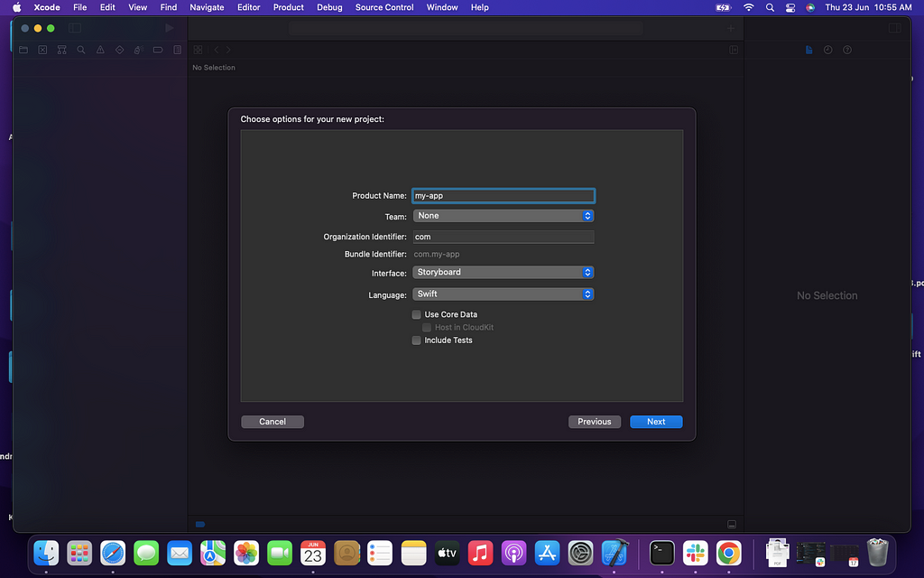Click the date and time in menu bar
The width and height of the screenshot is (924, 578).
coord(868,7)
